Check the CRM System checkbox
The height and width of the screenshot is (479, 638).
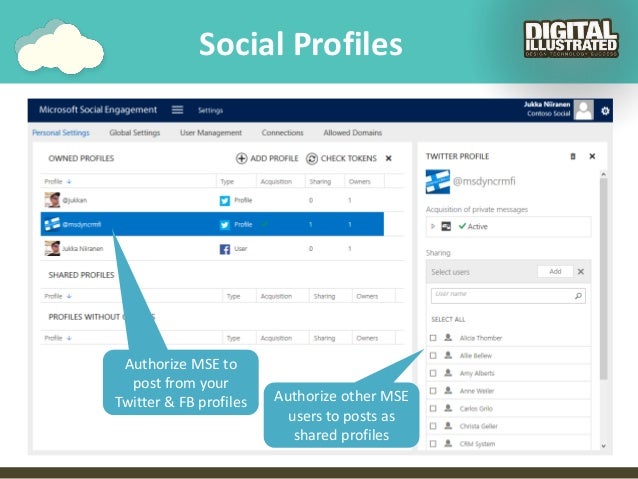[433, 444]
